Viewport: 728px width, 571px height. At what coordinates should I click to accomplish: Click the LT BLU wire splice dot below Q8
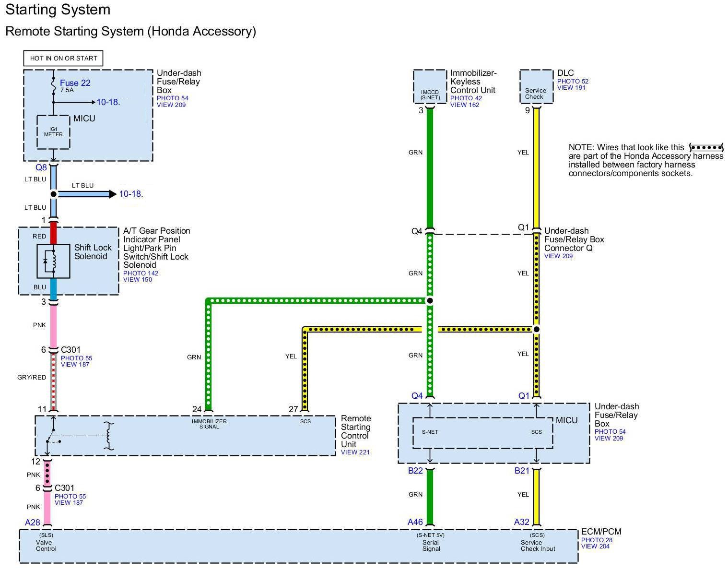pos(53,194)
